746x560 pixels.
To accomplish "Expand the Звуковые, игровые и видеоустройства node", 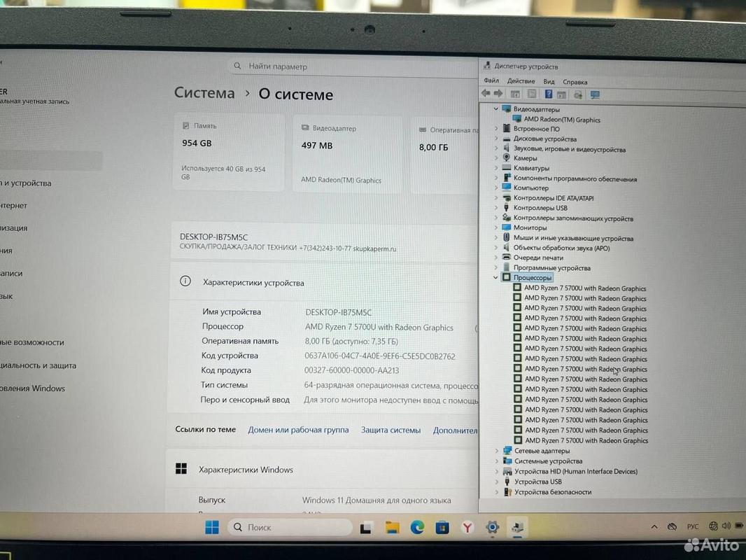I will click(x=495, y=148).
